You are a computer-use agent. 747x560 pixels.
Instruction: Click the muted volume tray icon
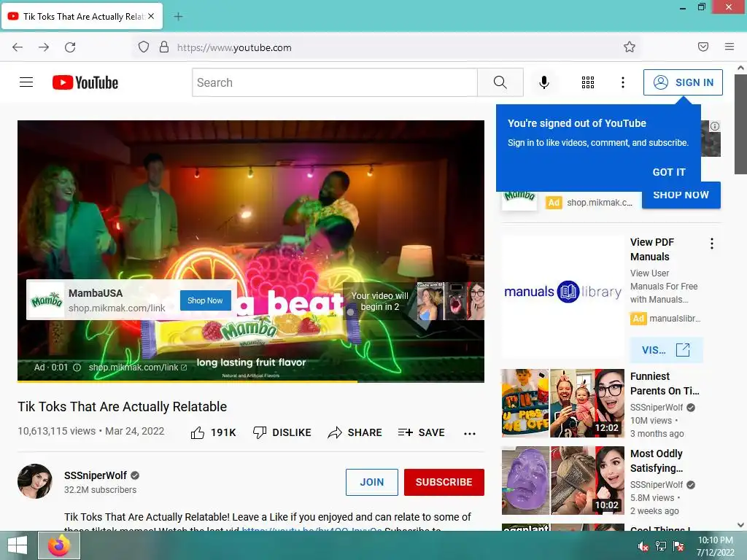click(x=643, y=546)
